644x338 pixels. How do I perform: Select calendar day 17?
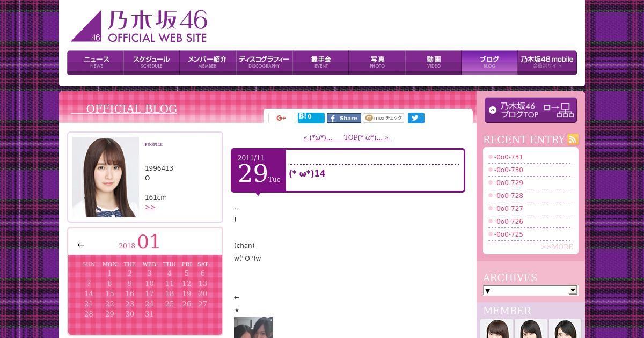tap(149, 293)
